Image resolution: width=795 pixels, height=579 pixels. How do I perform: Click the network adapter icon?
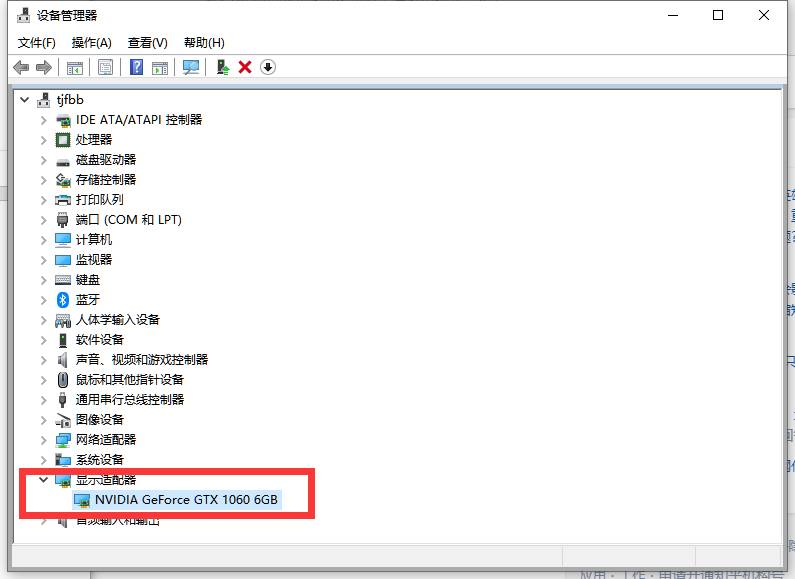point(63,440)
